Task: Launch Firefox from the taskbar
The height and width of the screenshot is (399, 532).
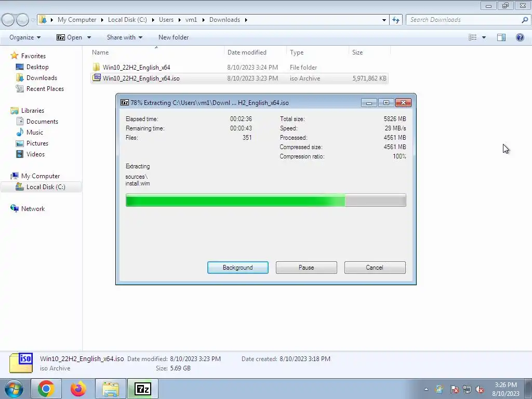Action: 78,389
